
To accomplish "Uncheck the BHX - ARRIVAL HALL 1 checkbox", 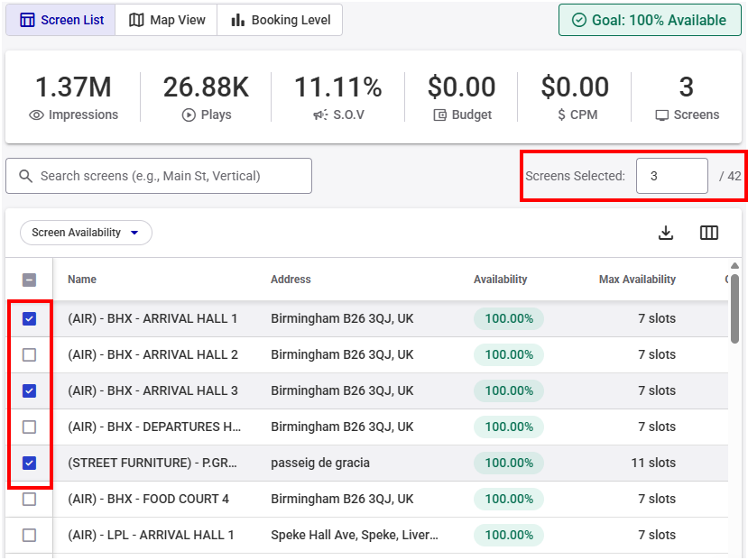I will point(29,318).
